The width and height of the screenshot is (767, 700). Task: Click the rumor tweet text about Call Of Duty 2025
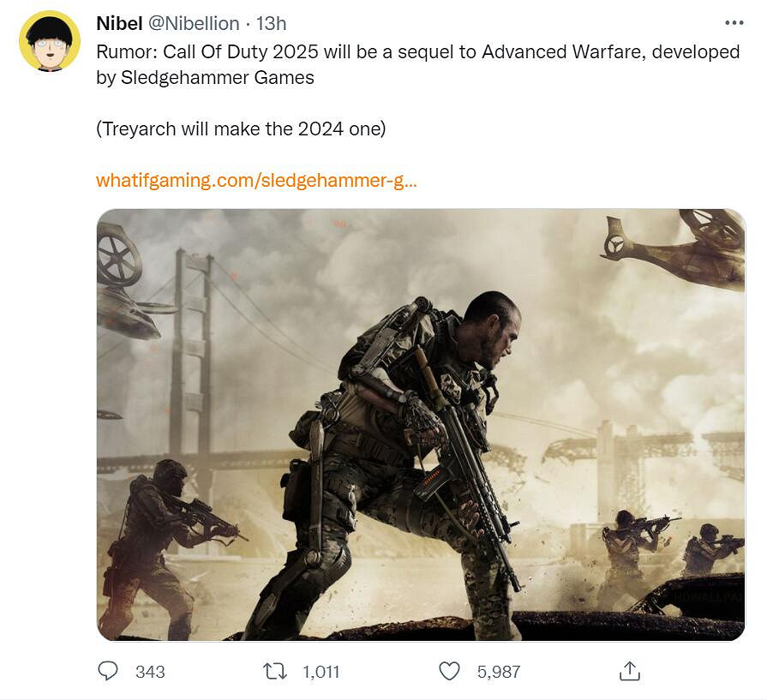pos(418,64)
